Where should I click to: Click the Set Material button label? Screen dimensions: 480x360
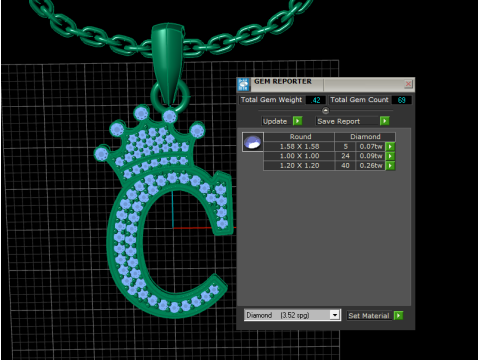tap(369, 316)
